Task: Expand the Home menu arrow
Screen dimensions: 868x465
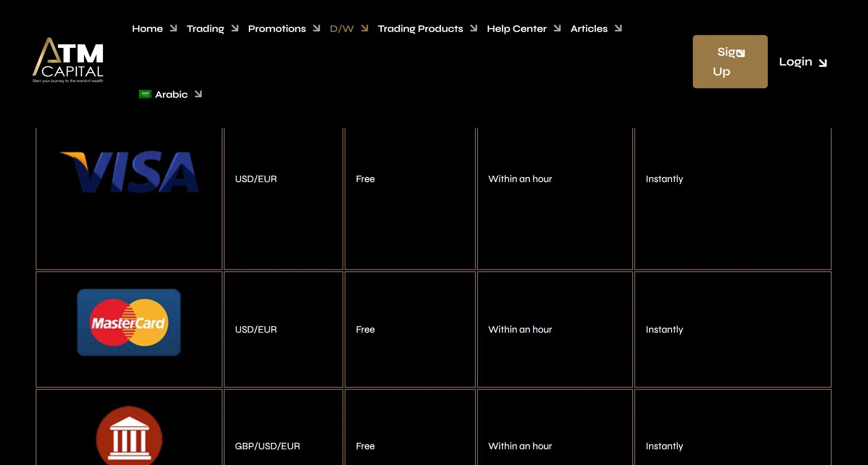Action: (173, 28)
